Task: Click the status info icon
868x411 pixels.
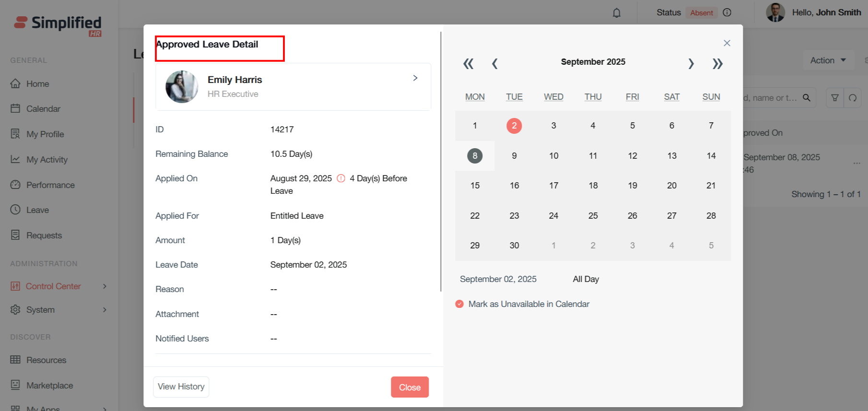Action: pyautogui.click(x=727, y=12)
